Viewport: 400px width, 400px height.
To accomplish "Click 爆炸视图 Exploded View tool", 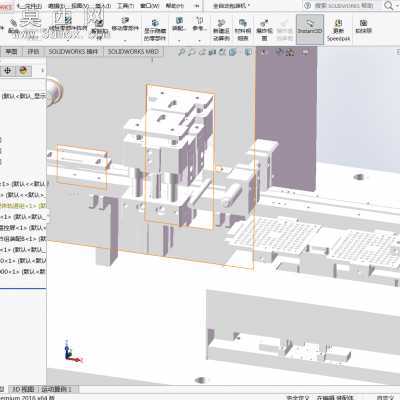I will click(x=264, y=30).
